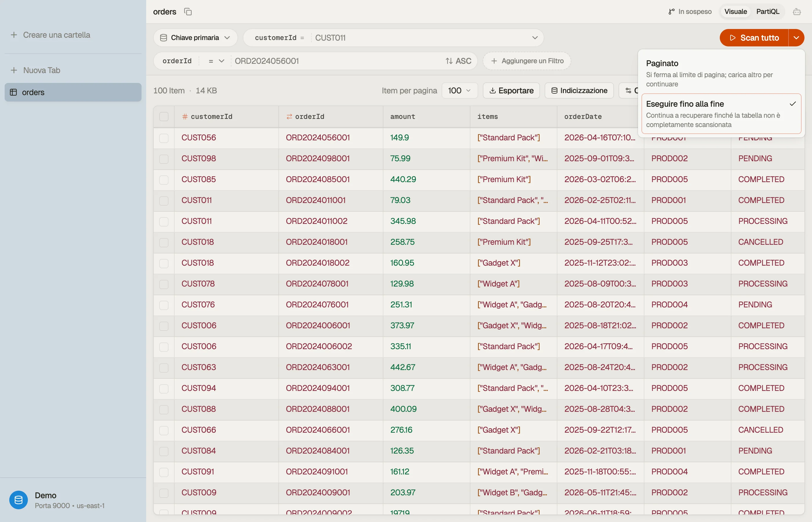Image resolution: width=812 pixels, height=522 pixels.
Task: Toggle ASC sort order icon
Action: pyautogui.click(x=449, y=61)
